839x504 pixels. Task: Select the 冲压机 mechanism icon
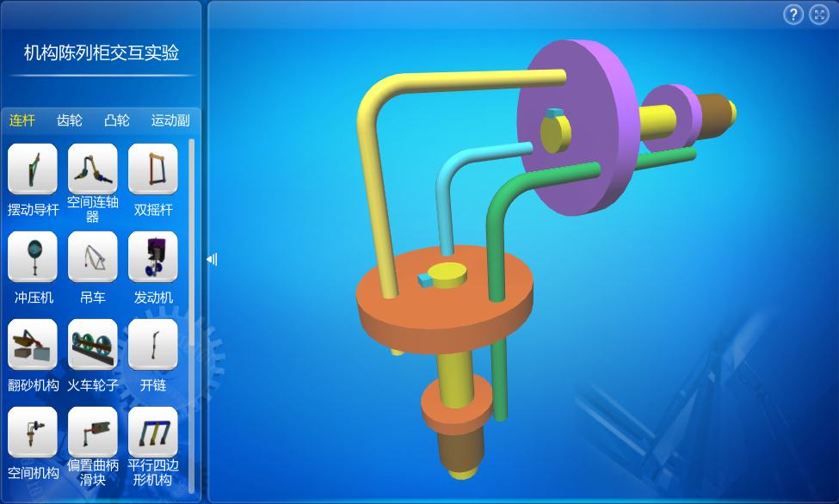click(33, 256)
